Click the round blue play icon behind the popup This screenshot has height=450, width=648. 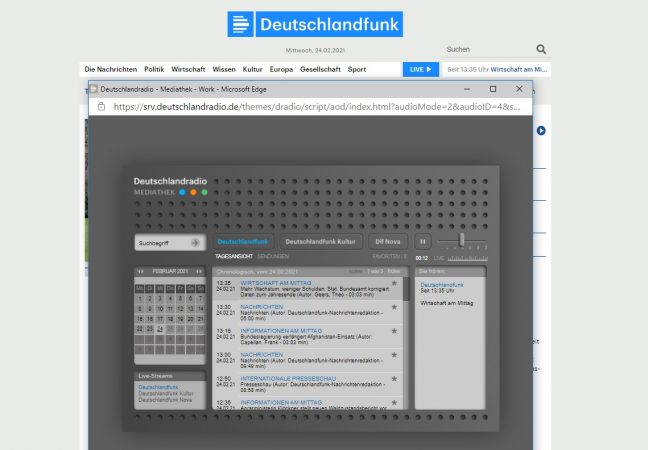541,131
